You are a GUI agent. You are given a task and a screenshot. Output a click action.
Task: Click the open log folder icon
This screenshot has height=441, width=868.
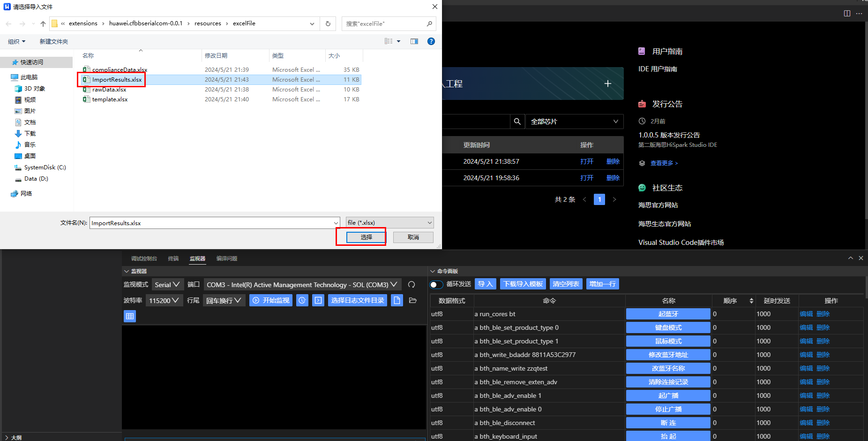(413, 300)
